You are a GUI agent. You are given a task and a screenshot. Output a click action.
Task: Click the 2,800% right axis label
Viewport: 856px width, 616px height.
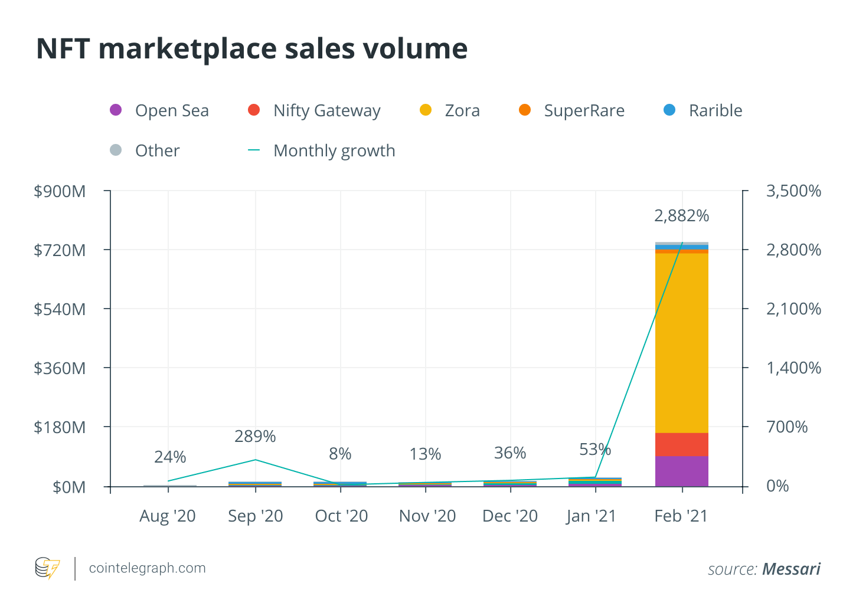(793, 250)
